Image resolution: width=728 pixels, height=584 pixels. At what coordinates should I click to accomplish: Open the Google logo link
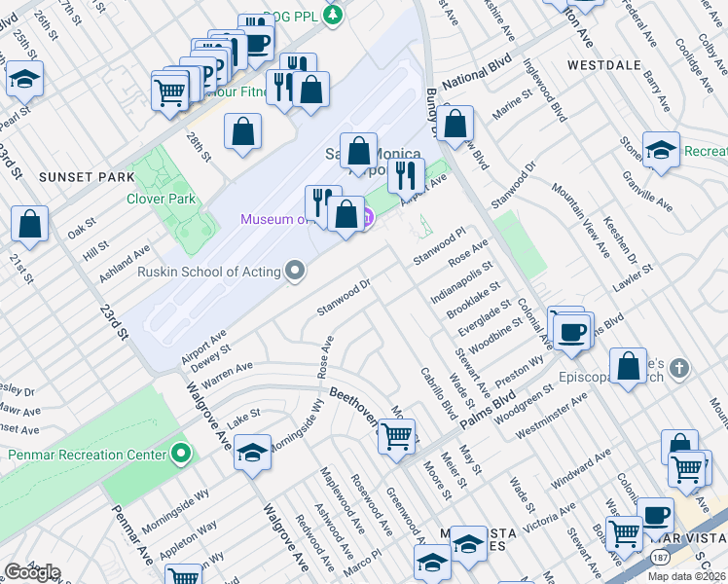pos(32,572)
